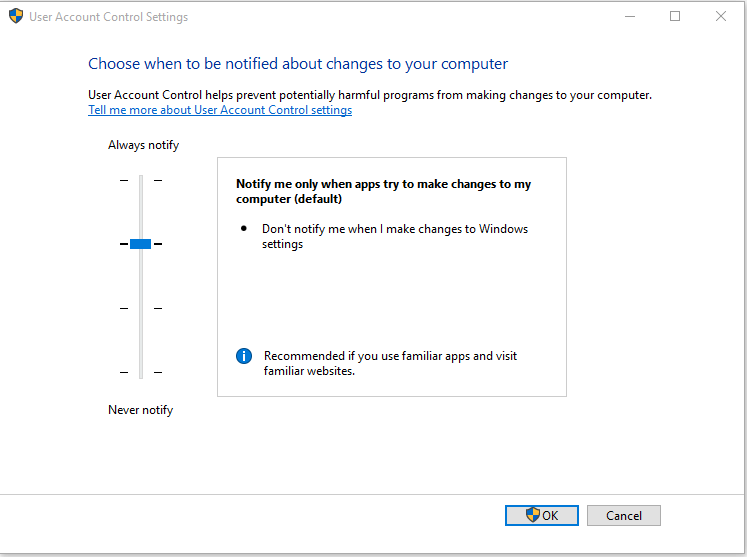Click the 'Recommended if you use familiar apps' note

pos(390,364)
